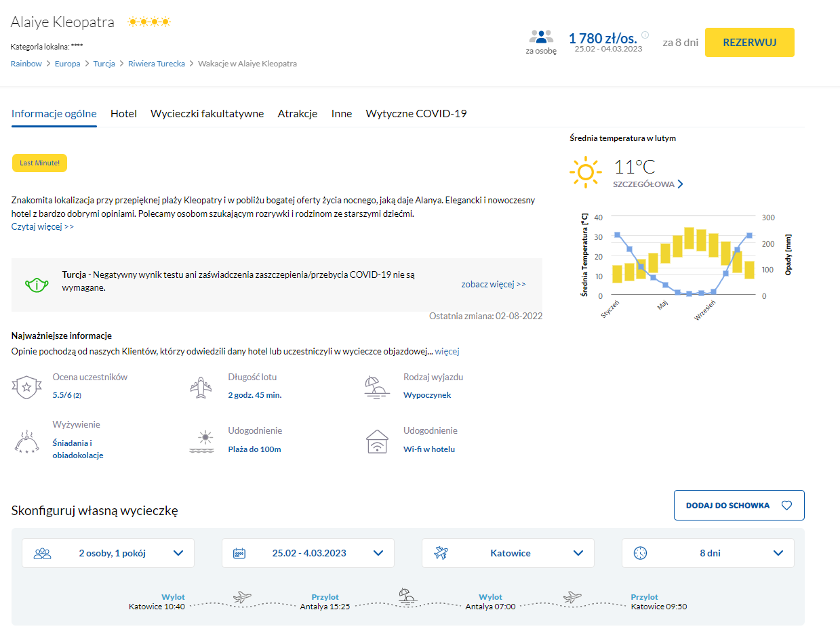
Task: Open the Wytyczne COVID-19 tab
Action: click(416, 114)
